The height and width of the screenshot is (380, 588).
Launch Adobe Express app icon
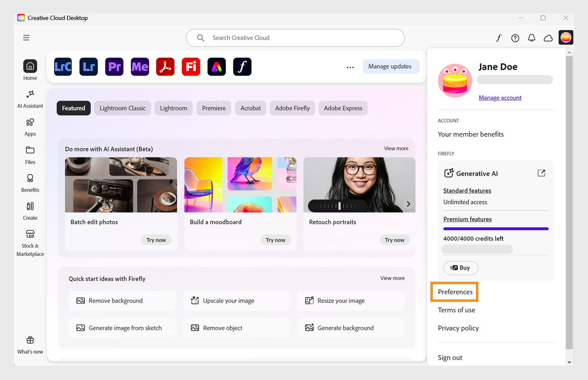(216, 67)
